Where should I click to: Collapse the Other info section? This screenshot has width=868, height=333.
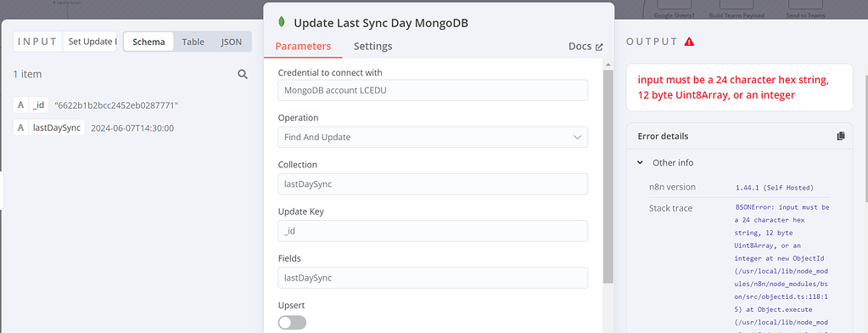click(x=640, y=163)
